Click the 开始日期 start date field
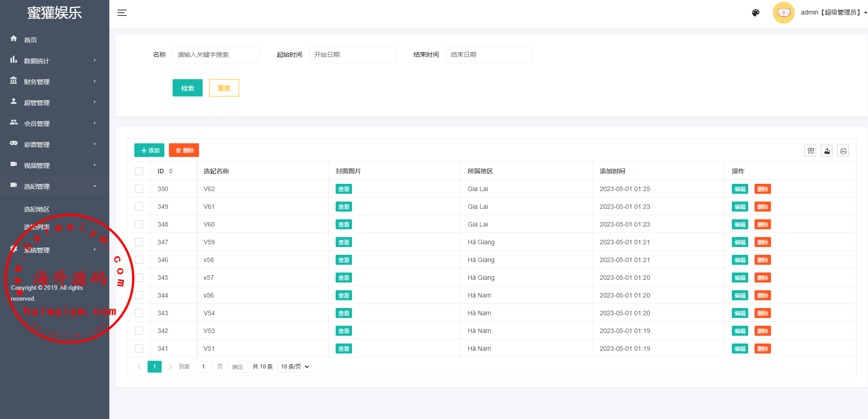Image resolution: width=868 pixels, height=419 pixels. tap(352, 55)
